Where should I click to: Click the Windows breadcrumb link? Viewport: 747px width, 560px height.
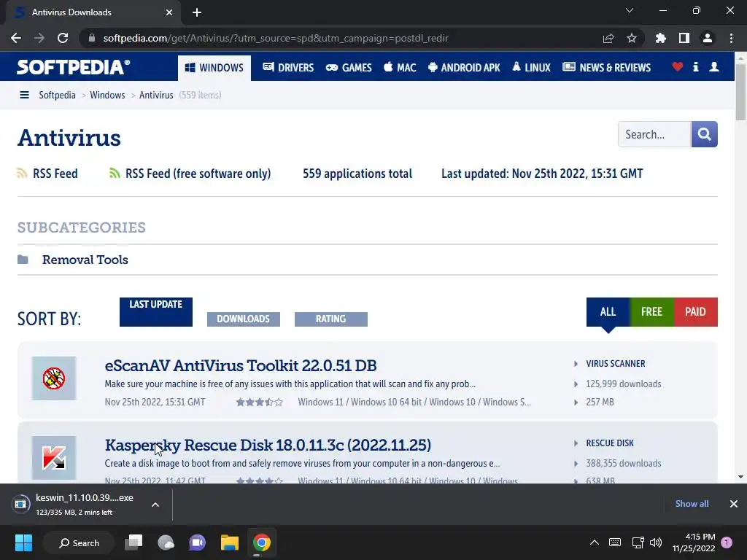107,96
